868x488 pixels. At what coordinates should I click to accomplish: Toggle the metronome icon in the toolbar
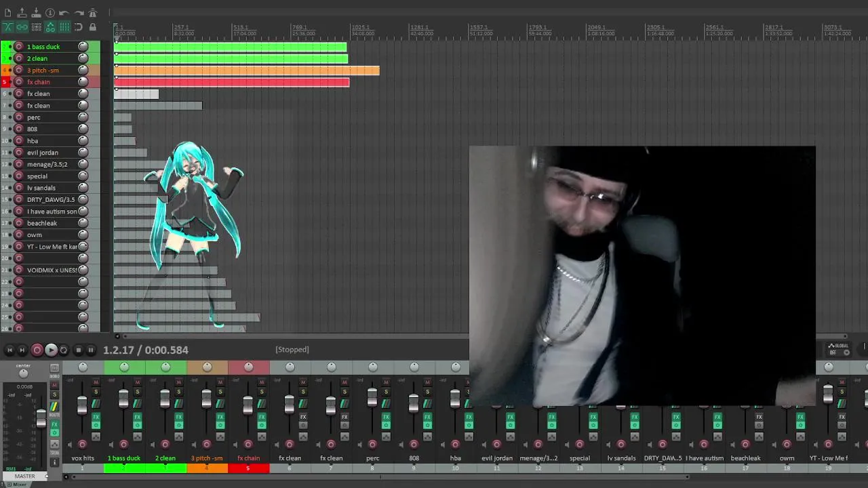[93, 13]
